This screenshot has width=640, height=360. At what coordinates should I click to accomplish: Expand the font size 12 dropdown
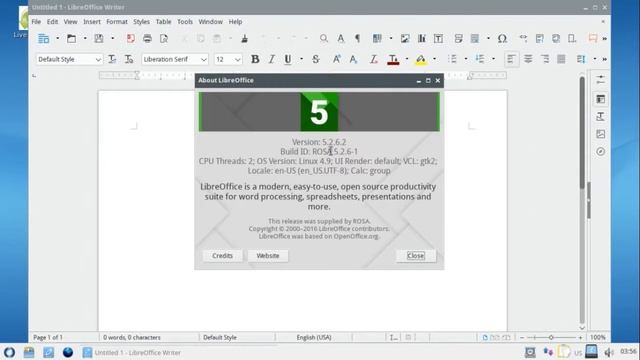click(238, 60)
